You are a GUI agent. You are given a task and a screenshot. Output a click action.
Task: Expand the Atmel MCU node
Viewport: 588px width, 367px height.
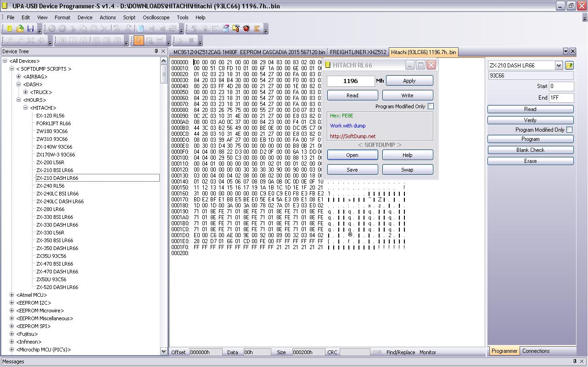tap(11, 295)
